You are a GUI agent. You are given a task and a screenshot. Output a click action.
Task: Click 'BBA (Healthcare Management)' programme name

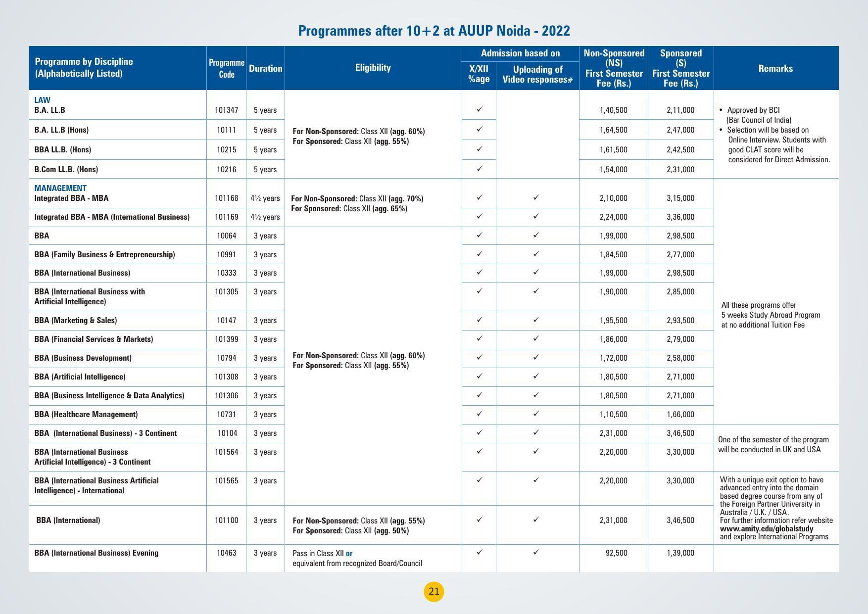[x=86, y=414]
